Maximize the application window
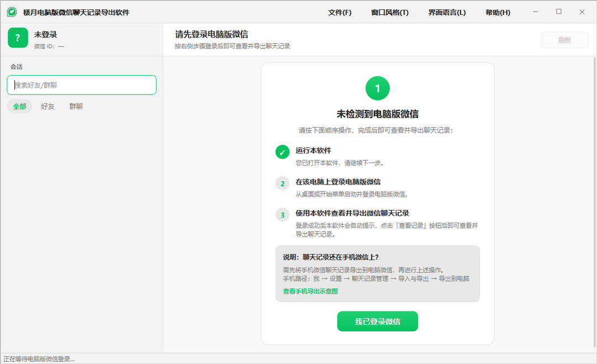597x364 pixels. pyautogui.click(x=558, y=12)
